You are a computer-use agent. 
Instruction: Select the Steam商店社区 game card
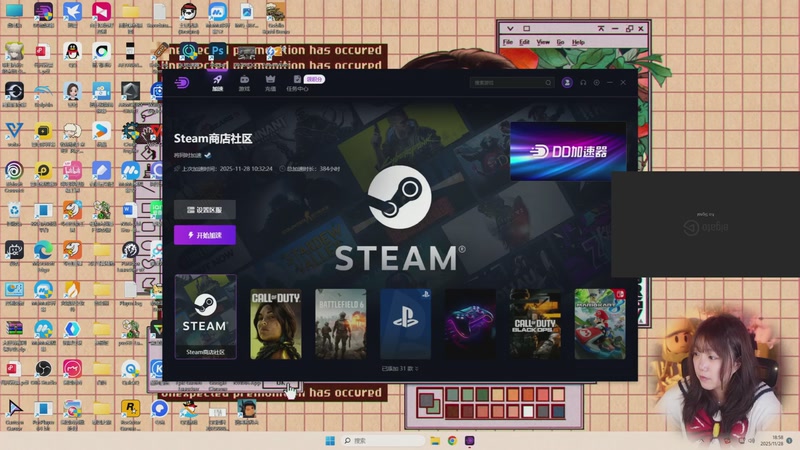(206, 316)
